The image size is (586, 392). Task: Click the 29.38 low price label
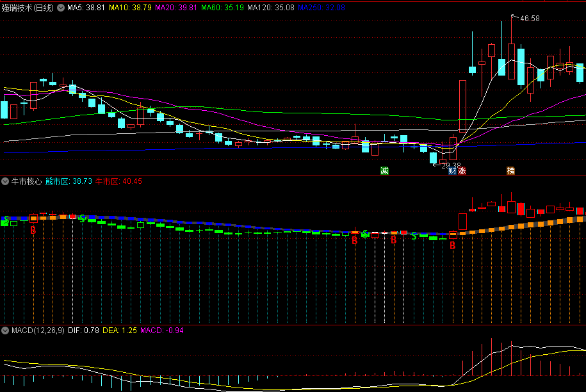451,165
